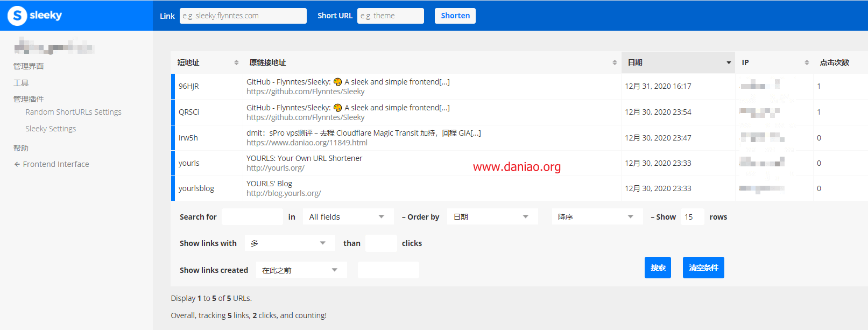Sort by original URL column arrows

(x=615, y=62)
